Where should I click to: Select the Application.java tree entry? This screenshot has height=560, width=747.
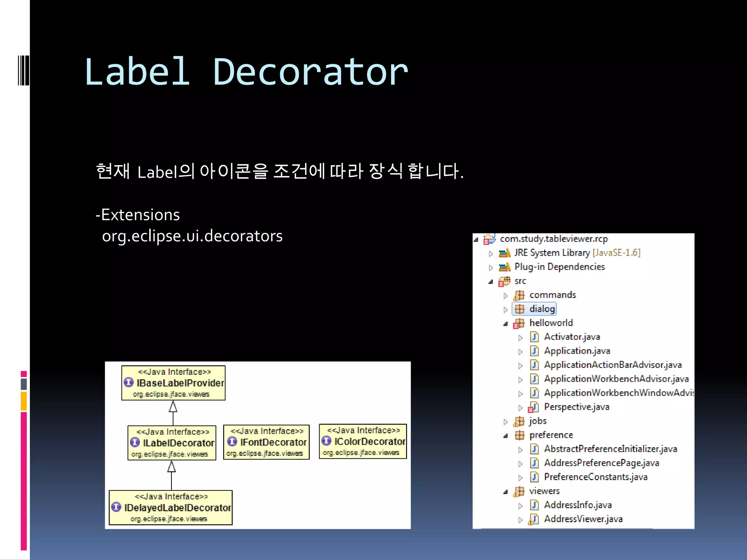tap(577, 351)
